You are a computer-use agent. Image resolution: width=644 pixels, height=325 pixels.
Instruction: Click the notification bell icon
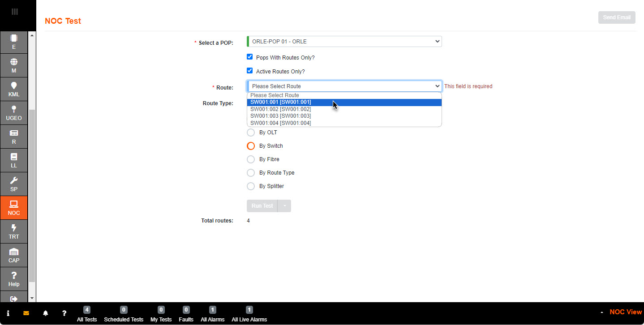point(45,313)
